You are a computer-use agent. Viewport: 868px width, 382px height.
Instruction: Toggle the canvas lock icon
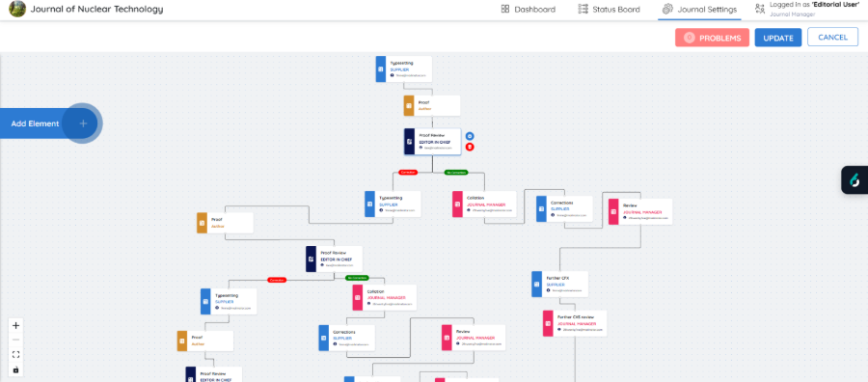[15, 369]
